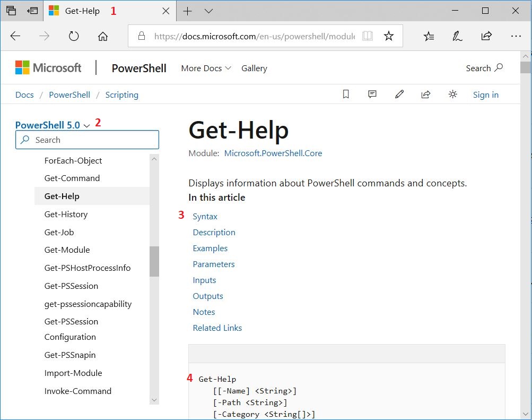Open the PowerShell breadcrumb link
The width and height of the screenshot is (532, 420).
pos(69,95)
